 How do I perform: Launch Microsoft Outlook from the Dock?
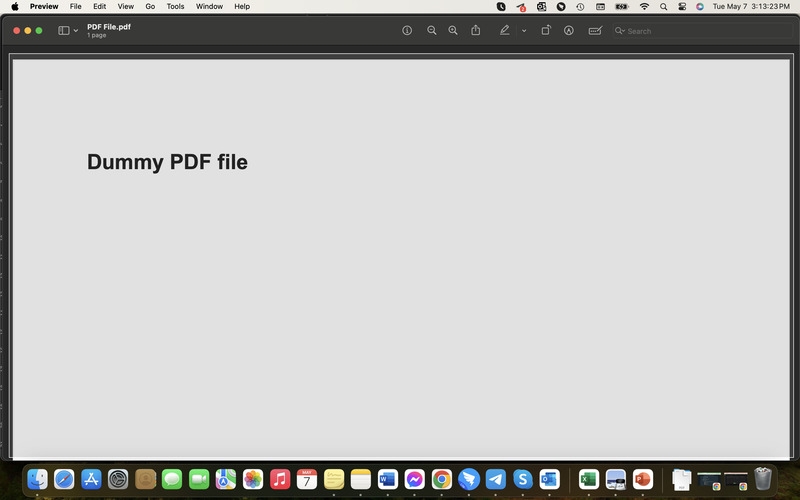click(549, 480)
